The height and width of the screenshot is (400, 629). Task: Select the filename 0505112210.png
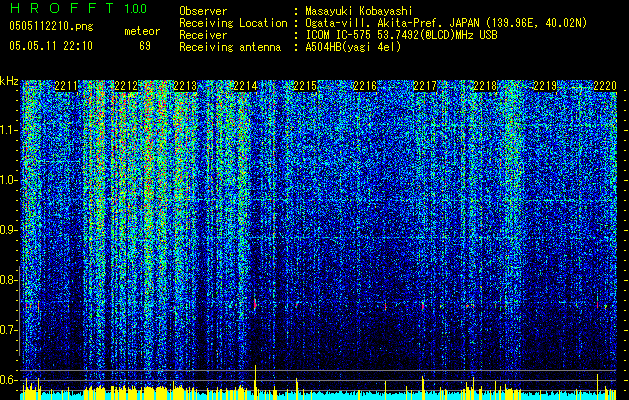tap(51, 26)
